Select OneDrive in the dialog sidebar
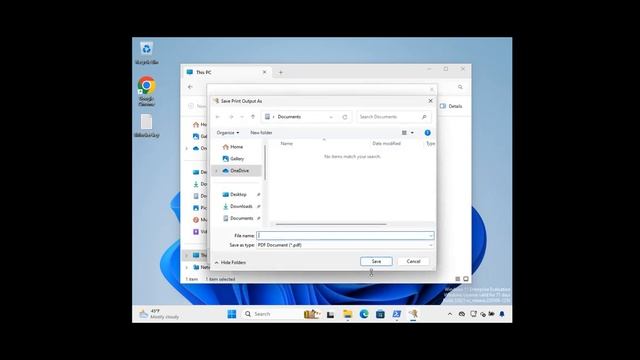 pyautogui.click(x=239, y=171)
